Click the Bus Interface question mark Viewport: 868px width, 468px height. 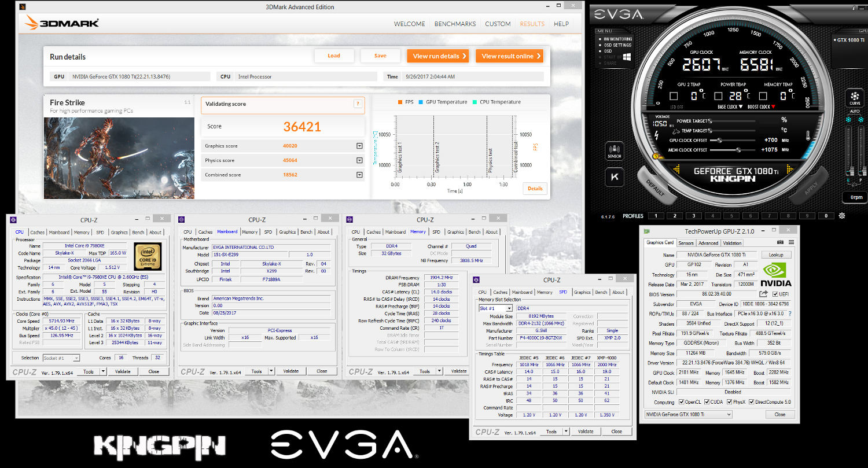[x=789, y=314]
